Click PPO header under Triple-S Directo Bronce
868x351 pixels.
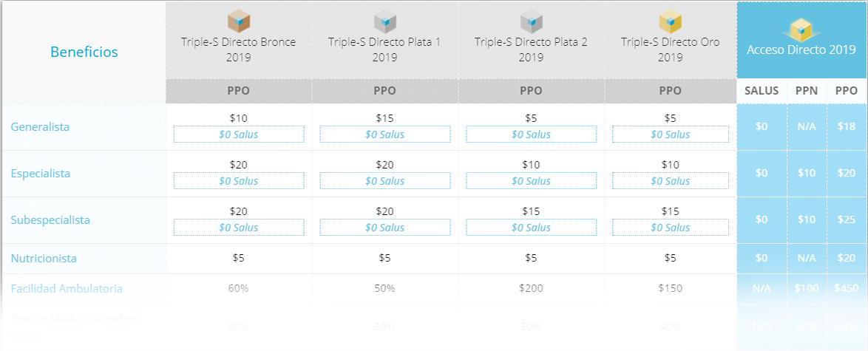pos(239,91)
